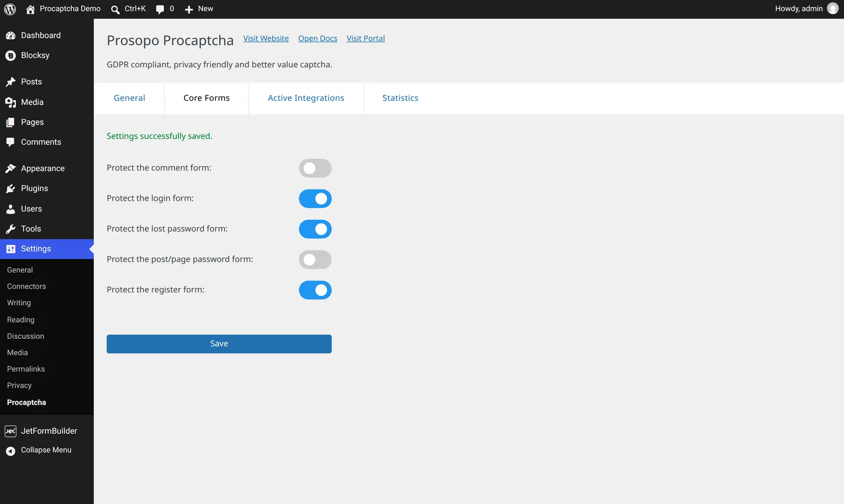Enable post/page password form toggle
Screen dimensions: 844x504
pyautogui.click(x=315, y=259)
